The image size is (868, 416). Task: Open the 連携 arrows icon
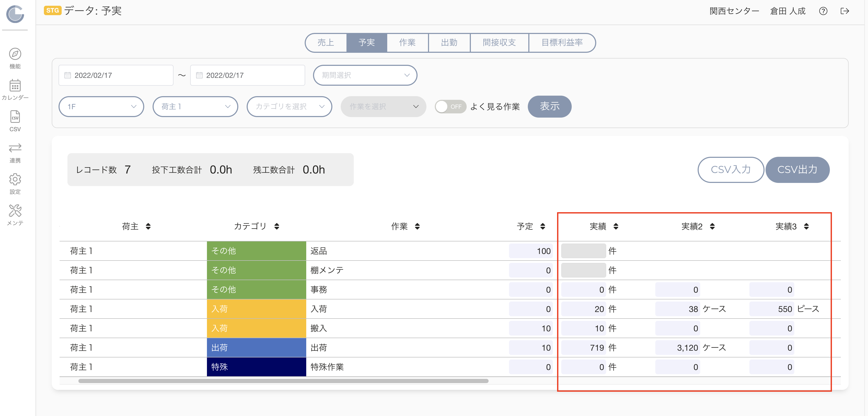coord(15,148)
